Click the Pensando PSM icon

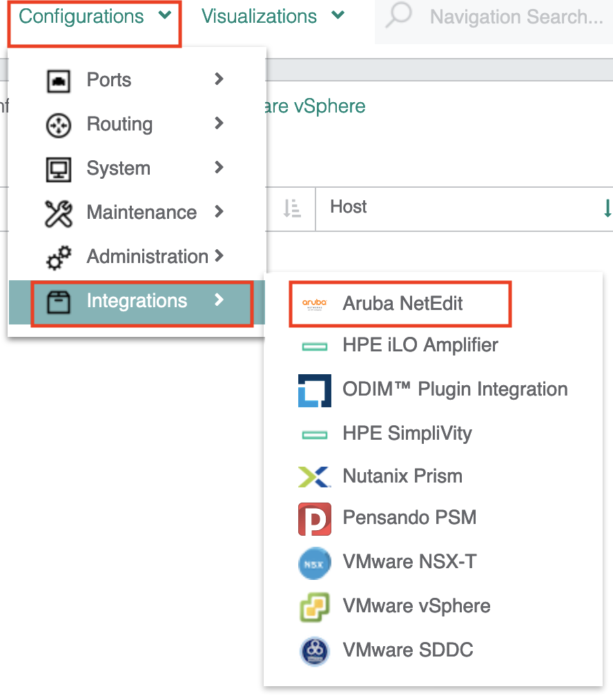coord(314,519)
